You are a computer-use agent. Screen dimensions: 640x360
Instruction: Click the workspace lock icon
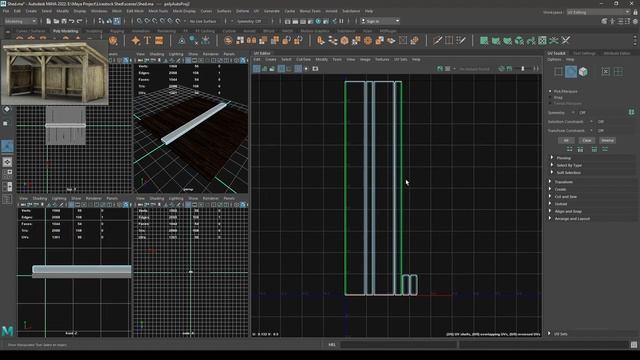pyautogui.click(x=636, y=12)
